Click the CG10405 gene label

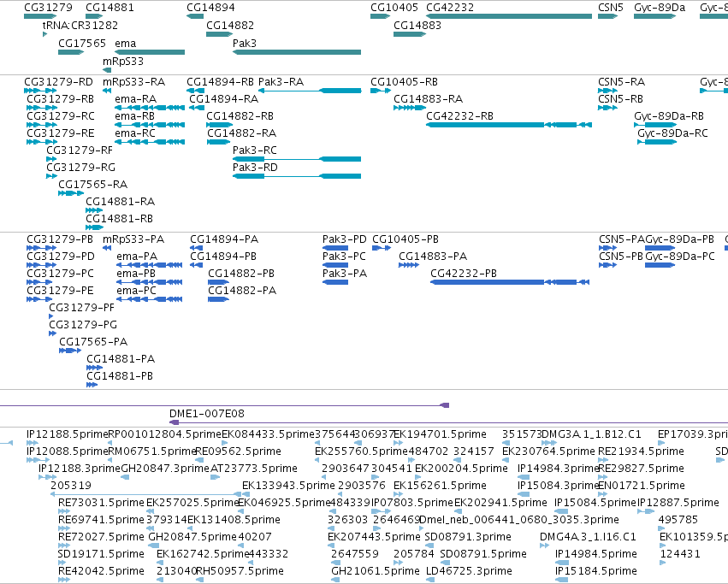(x=394, y=8)
